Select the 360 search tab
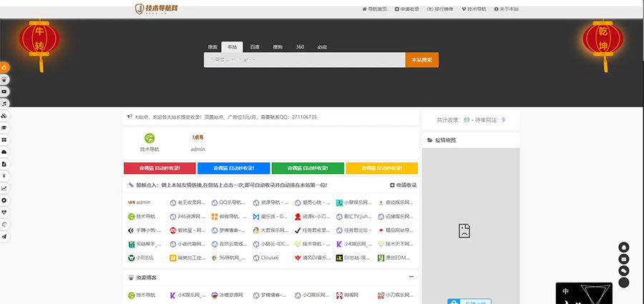 pyautogui.click(x=300, y=46)
